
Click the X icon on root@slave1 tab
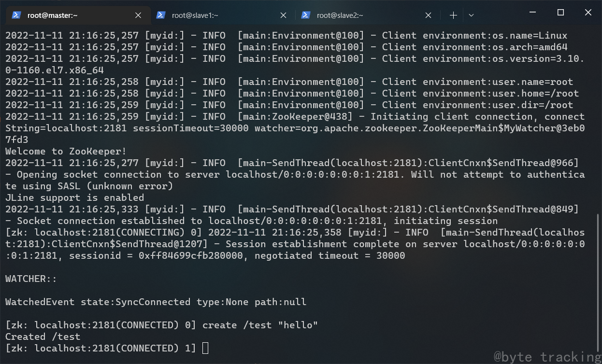(283, 15)
